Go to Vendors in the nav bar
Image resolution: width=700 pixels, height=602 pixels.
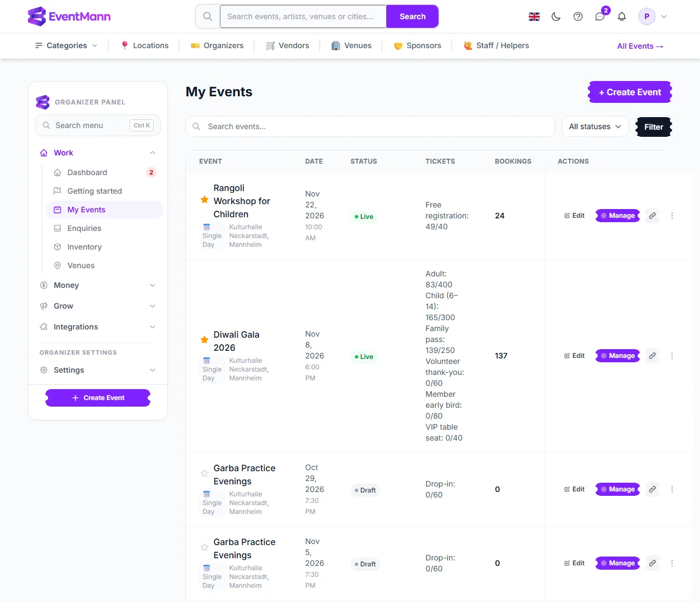tap(288, 45)
